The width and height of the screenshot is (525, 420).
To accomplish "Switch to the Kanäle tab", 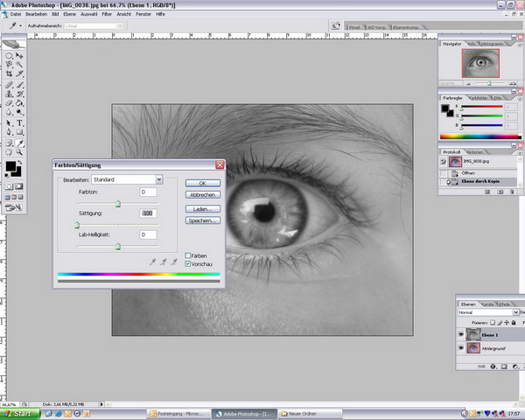I will point(487,304).
